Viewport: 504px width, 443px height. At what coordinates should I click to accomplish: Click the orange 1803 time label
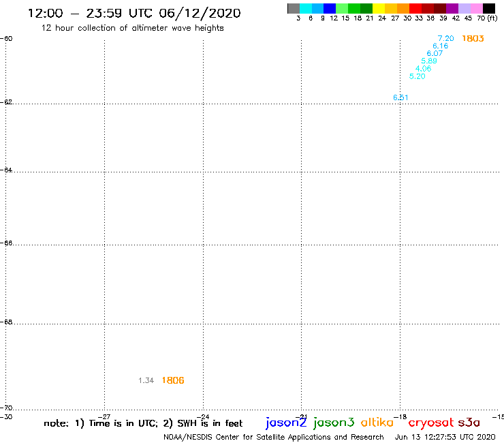point(473,39)
